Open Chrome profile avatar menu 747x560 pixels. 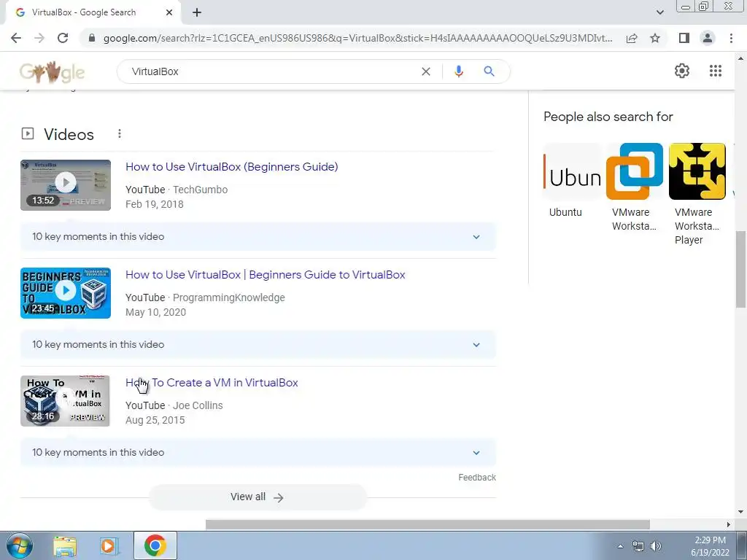point(708,38)
